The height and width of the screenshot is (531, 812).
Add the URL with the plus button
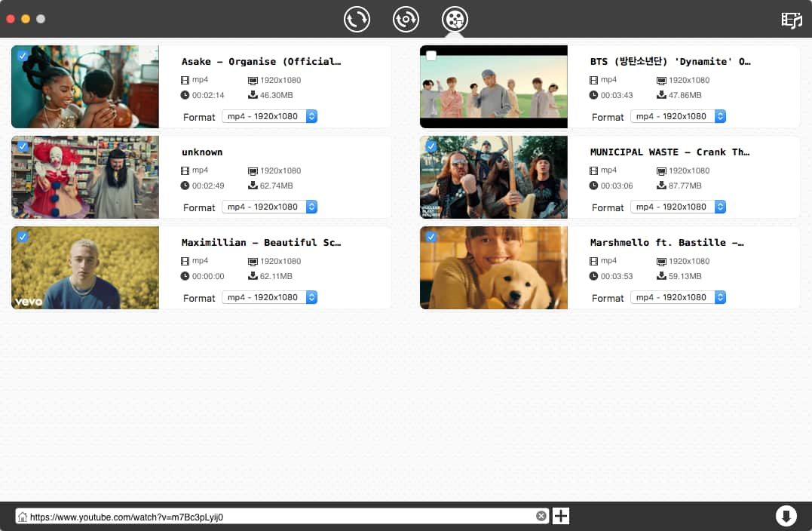[561, 516]
